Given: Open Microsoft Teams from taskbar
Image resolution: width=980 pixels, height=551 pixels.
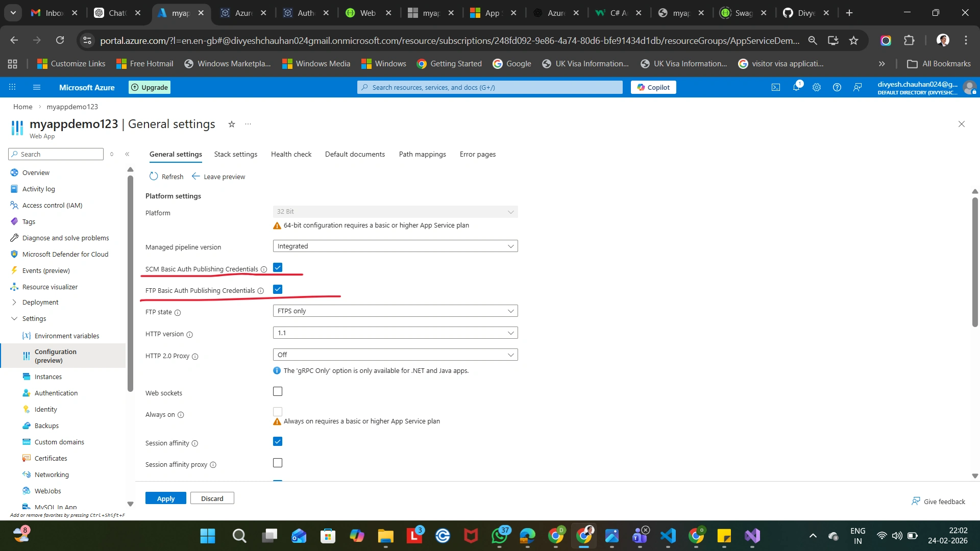Looking at the screenshot, I should (x=640, y=536).
